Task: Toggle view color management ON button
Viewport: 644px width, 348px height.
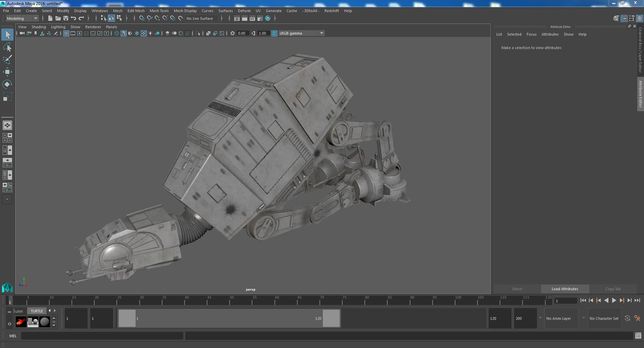Action: click(274, 33)
